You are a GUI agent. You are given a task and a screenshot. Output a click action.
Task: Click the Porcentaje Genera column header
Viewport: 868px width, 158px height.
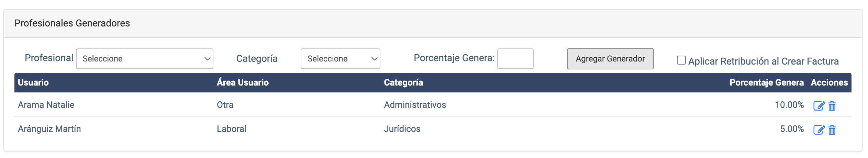767,82
